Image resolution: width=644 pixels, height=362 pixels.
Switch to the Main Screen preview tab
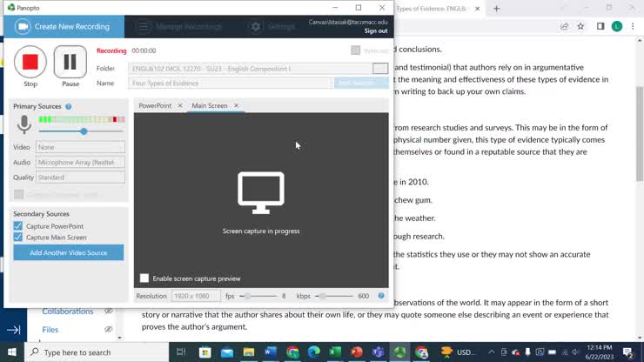click(210, 105)
